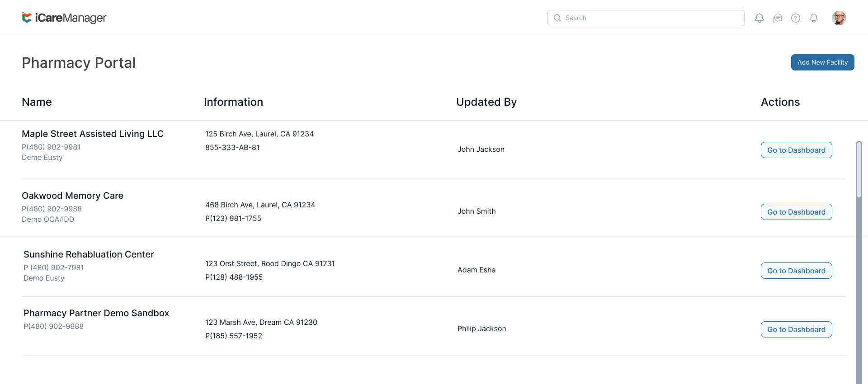Viewport: 868px width, 384px height.
Task: Click the Updated By column header
Action: pyautogui.click(x=486, y=102)
